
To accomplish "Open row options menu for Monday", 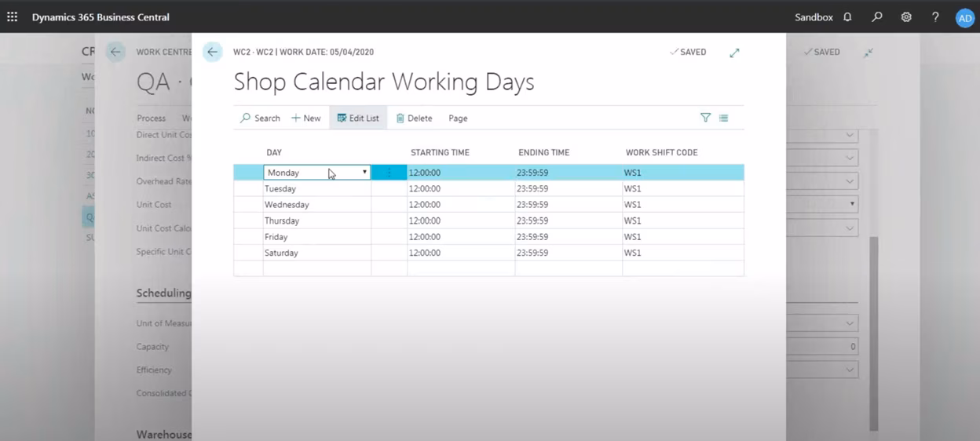I will click(x=389, y=173).
